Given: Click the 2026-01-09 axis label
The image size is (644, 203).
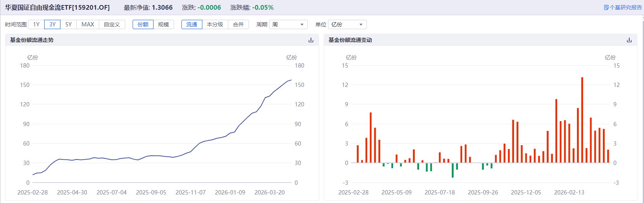Looking at the screenshot, I should coord(230,193).
